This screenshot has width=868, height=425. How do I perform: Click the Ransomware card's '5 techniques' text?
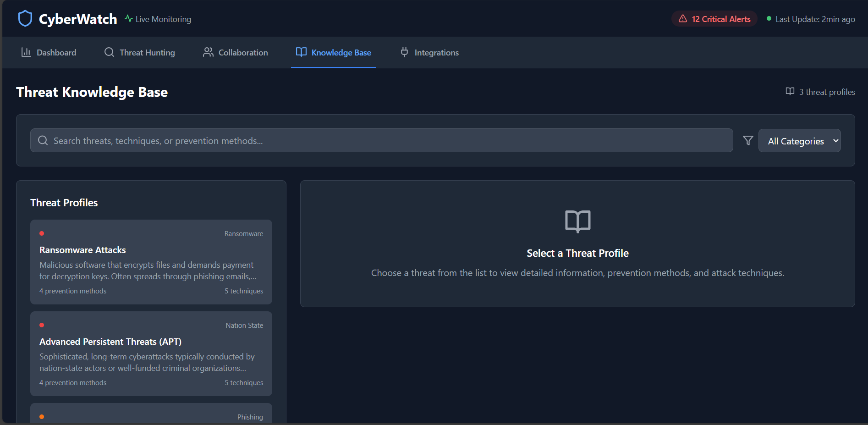(244, 291)
